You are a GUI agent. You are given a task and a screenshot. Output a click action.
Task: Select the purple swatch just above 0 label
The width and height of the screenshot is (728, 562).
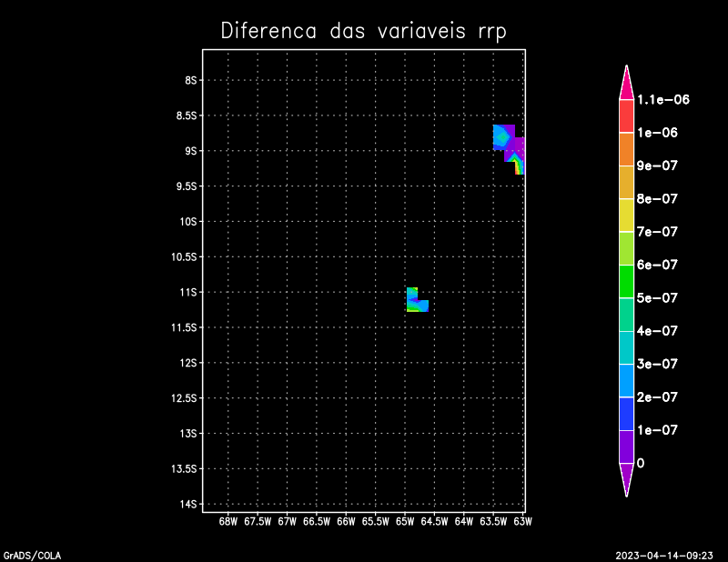tap(626, 447)
